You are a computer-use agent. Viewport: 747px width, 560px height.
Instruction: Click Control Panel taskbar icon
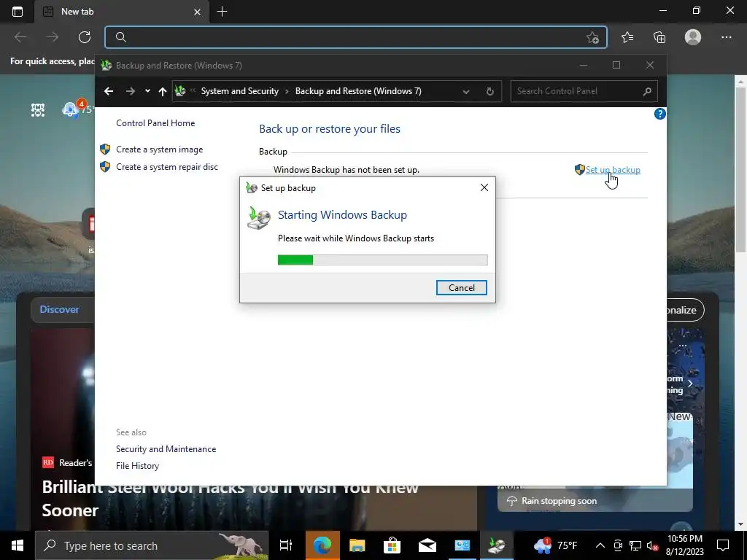[x=462, y=545]
